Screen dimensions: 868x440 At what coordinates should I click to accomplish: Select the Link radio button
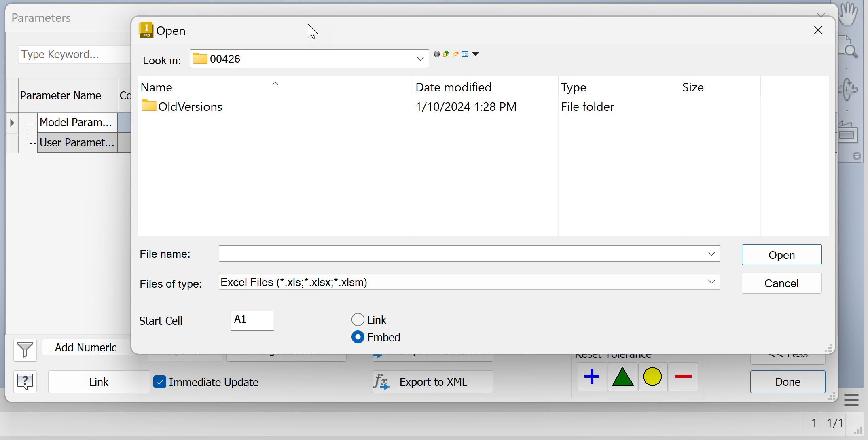pos(358,319)
